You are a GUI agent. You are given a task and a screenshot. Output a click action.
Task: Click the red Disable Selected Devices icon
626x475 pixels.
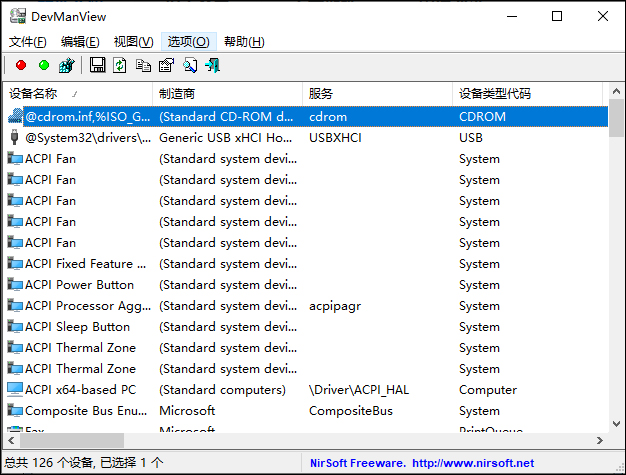[21, 66]
